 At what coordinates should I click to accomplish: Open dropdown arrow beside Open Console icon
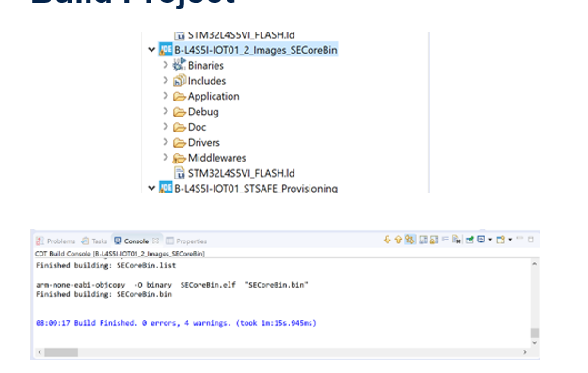[x=510, y=240]
